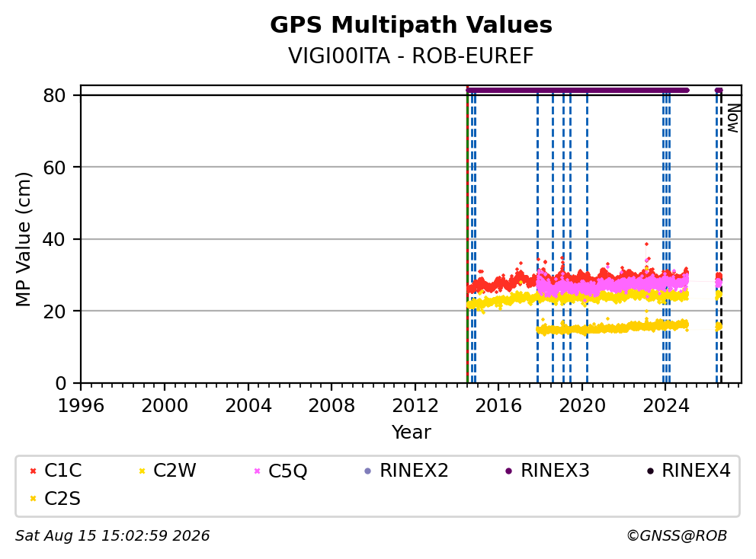Click the 2000 tick label on the x-axis
Screen dimensions: 756x559
point(165,406)
